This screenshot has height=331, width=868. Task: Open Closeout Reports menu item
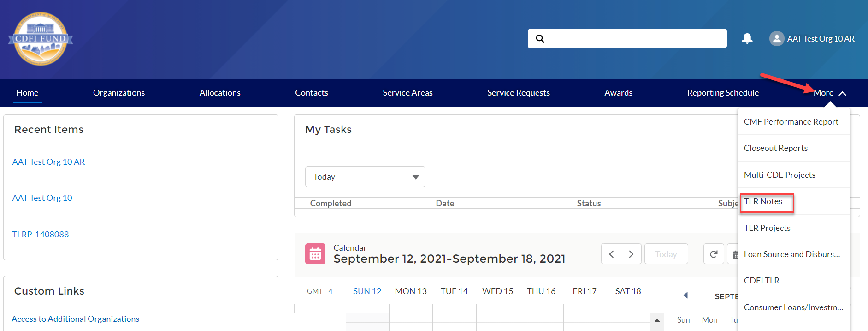click(776, 148)
